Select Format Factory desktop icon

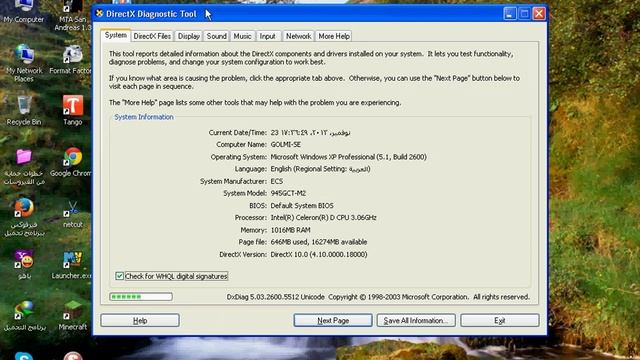72,60
